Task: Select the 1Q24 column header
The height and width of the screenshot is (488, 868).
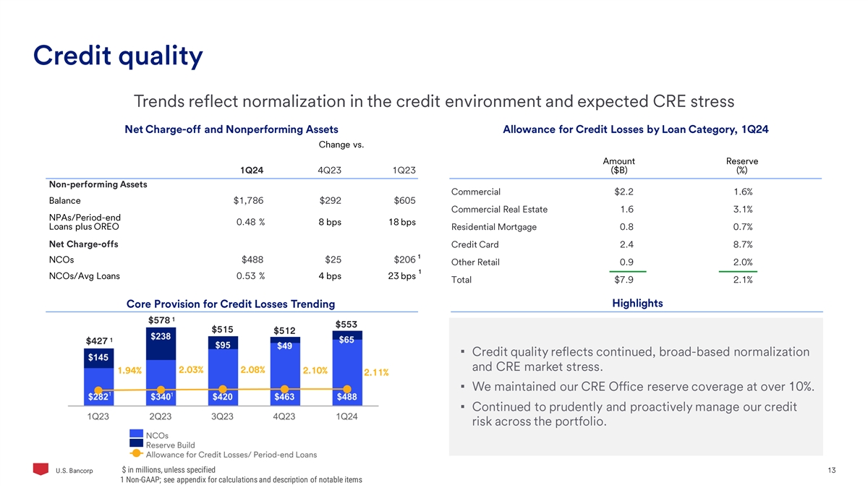Action: [x=251, y=170]
